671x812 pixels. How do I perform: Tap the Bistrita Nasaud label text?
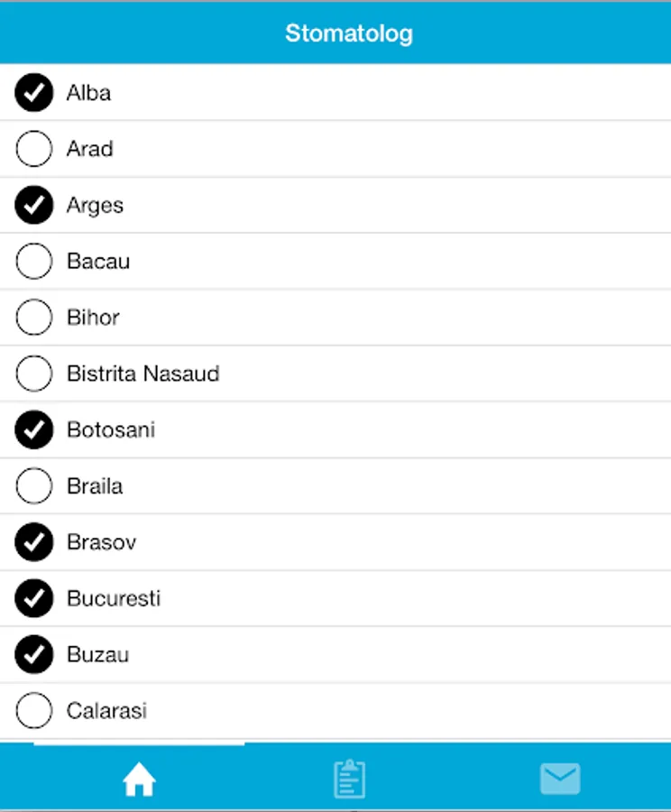click(x=142, y=374)
